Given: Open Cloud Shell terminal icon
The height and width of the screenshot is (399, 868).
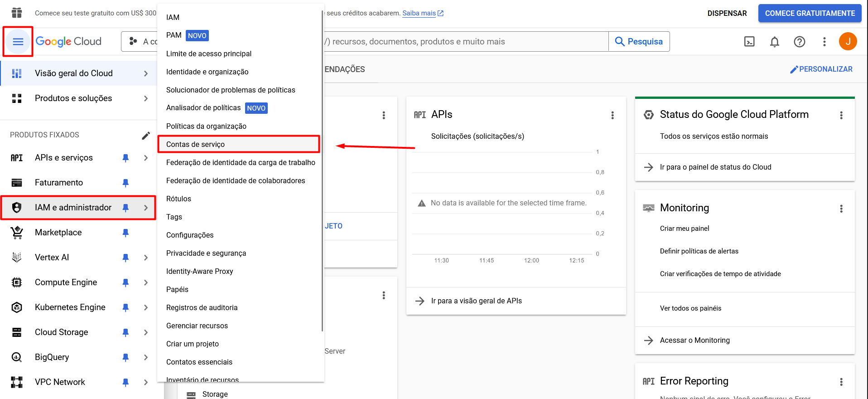Looking at the screenshot, I should pos(749,42).
